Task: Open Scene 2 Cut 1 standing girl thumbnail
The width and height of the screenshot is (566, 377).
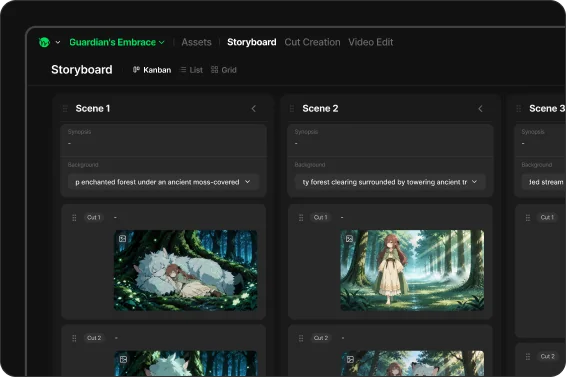Action: point(412,270)
